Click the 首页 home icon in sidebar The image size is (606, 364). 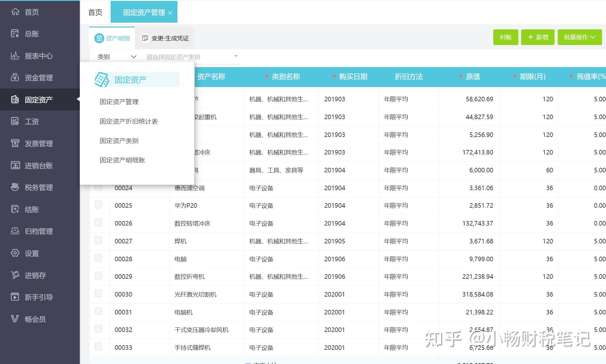(15, 12)
